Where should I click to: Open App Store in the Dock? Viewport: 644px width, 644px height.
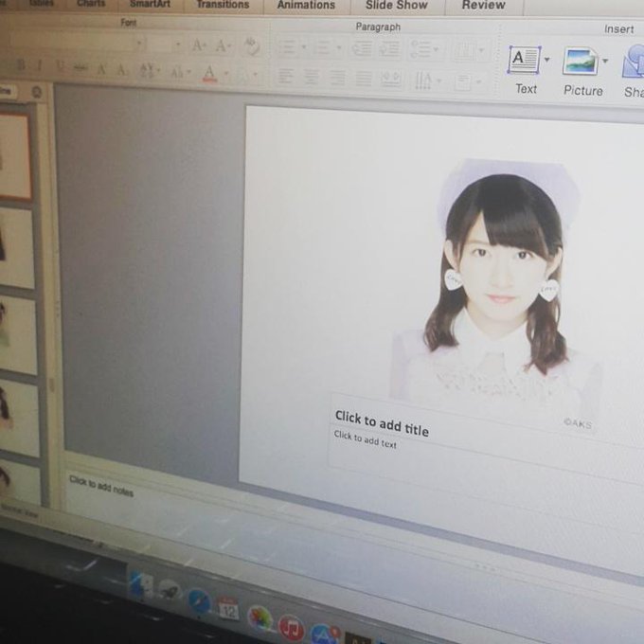(324, 635)
